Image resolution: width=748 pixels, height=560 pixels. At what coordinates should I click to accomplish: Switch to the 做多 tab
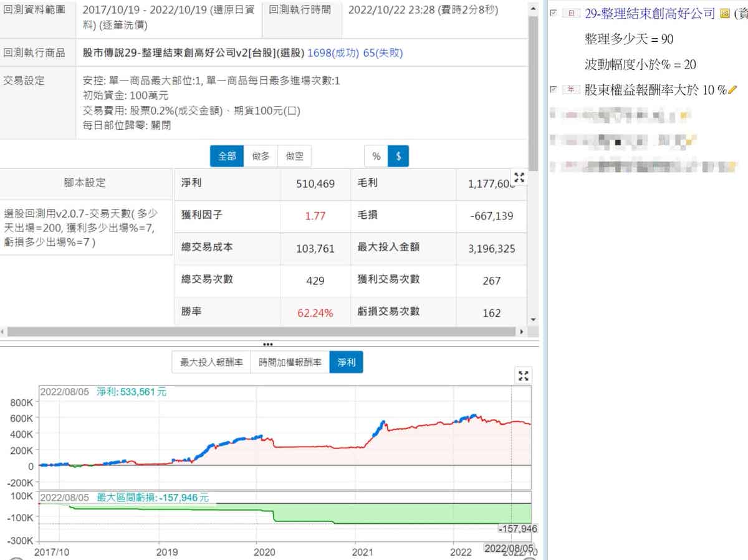[x=261, y=157]
